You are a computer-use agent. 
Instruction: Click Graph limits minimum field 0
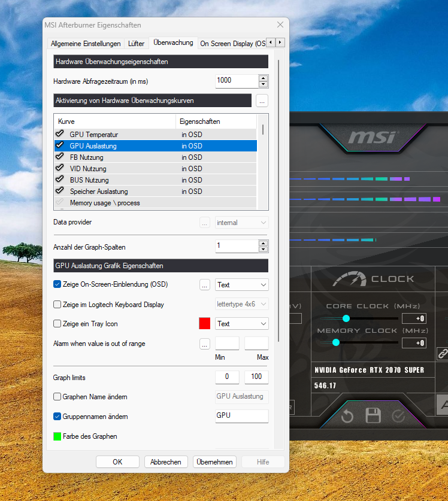click(227, 377)
